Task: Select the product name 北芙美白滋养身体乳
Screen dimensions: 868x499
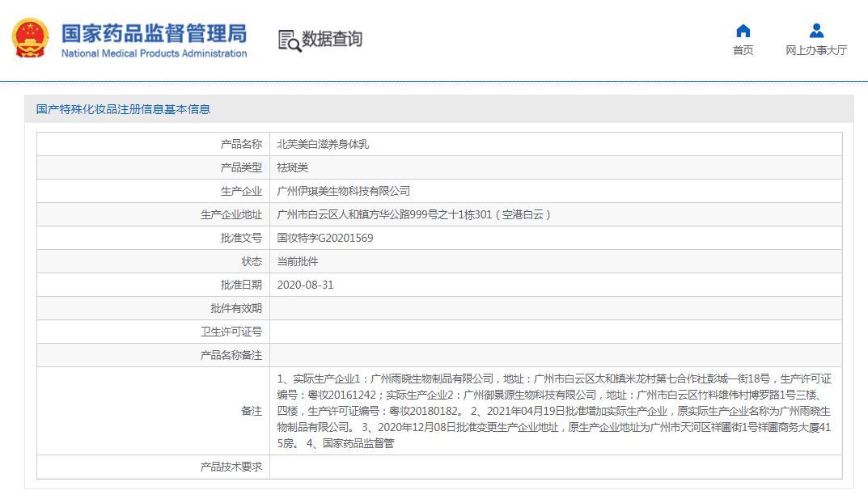Action: [323, 144]
